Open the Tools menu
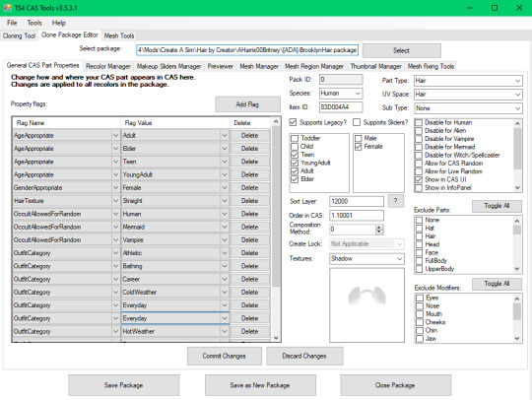532x400 pixels. tap(34, 23)
